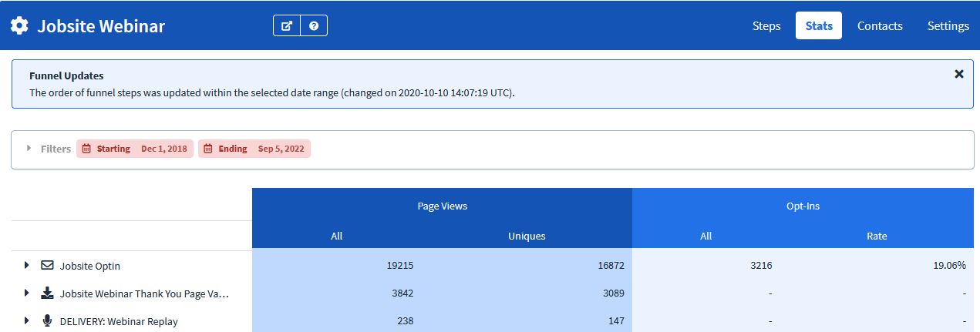The height and width of the screenshot is (332, 980).
Task: Click the envelope icon for Jobsite Optin
Action: [x=47, y=266]
